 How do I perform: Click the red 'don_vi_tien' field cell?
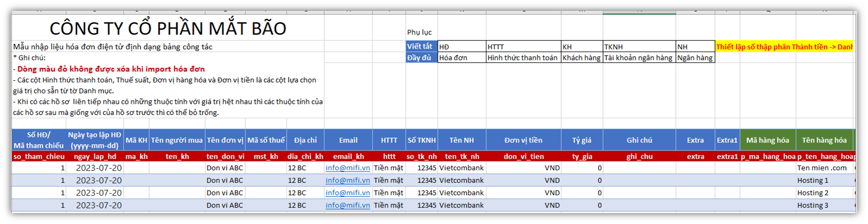click(523, 156)
